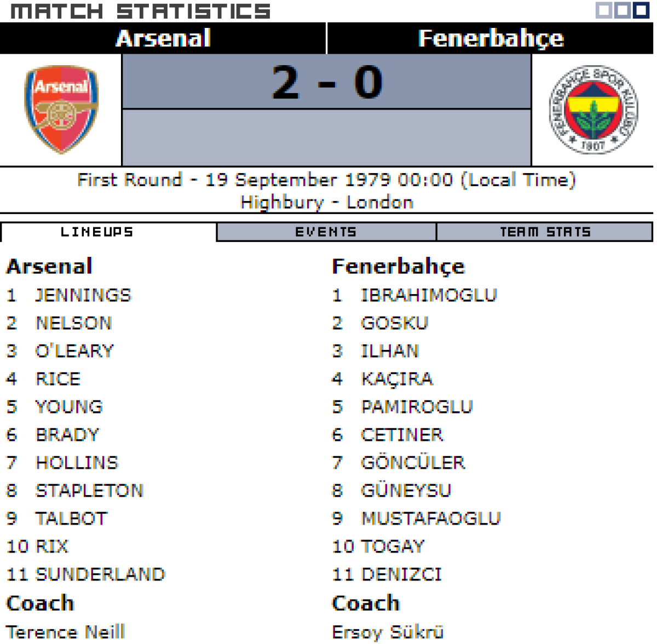
Task: Click the Arsenal club crest
Action: pos(61,110)
